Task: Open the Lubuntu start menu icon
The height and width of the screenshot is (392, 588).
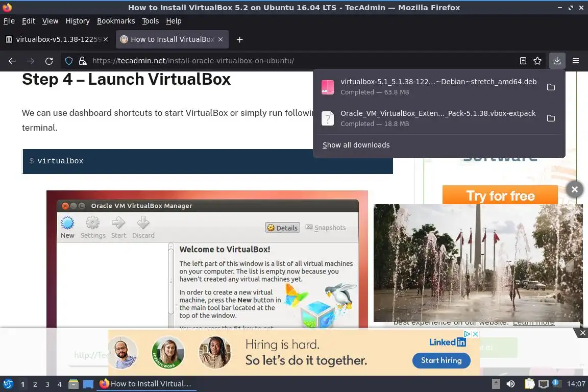Action: 8,384
